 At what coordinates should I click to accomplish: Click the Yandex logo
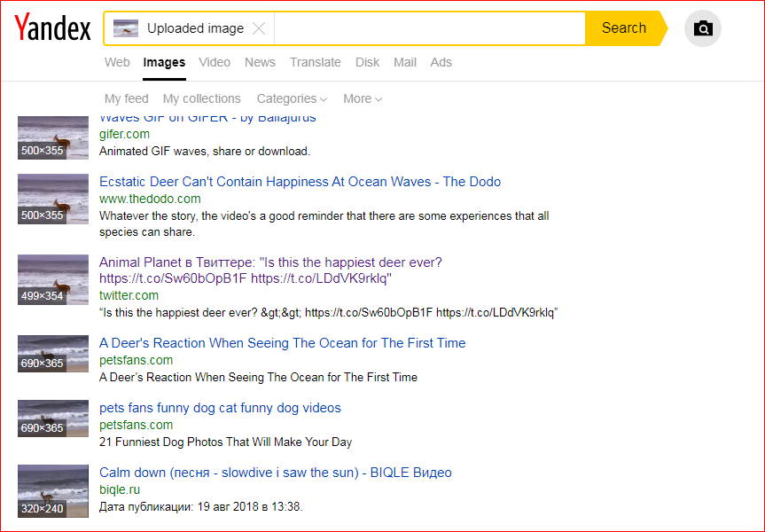[x=52, y=27]
